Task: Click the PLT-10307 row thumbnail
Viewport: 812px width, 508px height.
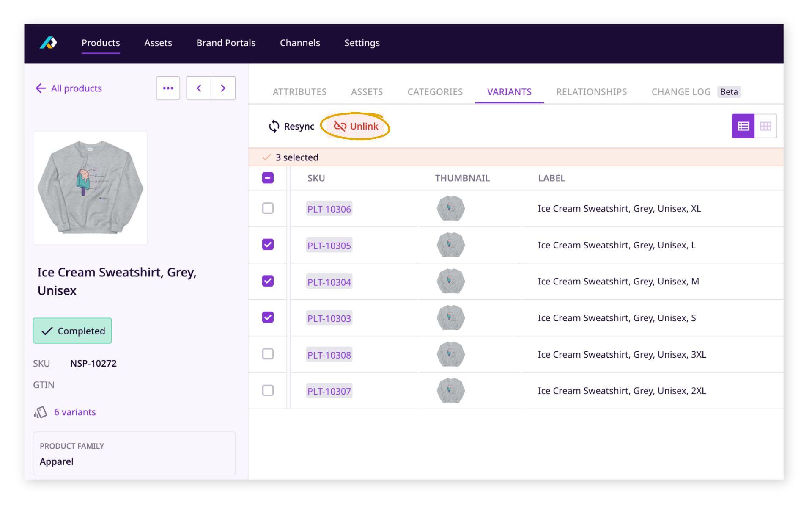Action: 450,390
